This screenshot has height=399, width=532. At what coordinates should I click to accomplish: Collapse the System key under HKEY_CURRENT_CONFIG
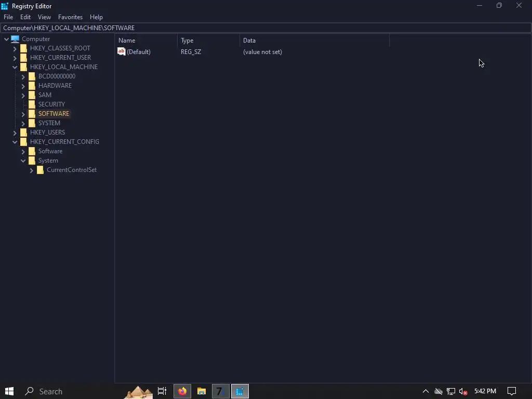click(23, 161)
